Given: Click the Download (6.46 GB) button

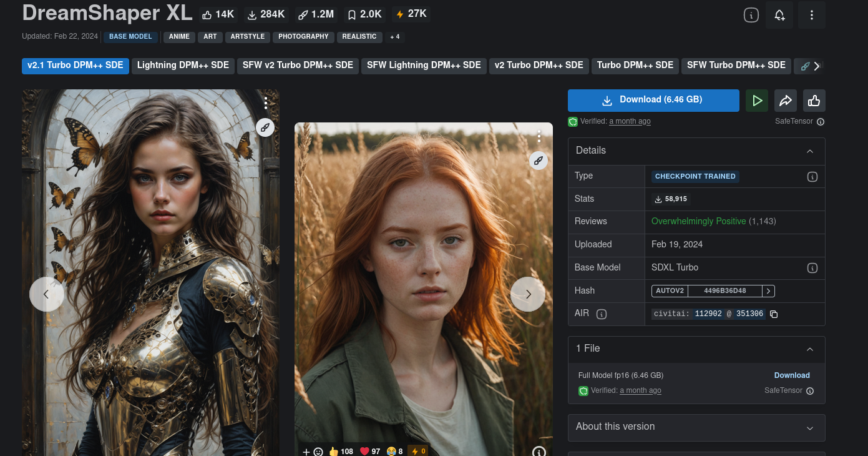Looking at the screenshot, I should 653,100.
